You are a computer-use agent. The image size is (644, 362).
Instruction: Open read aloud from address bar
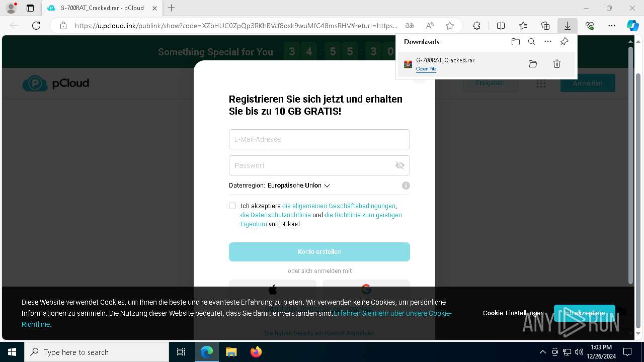coord(430,26)
